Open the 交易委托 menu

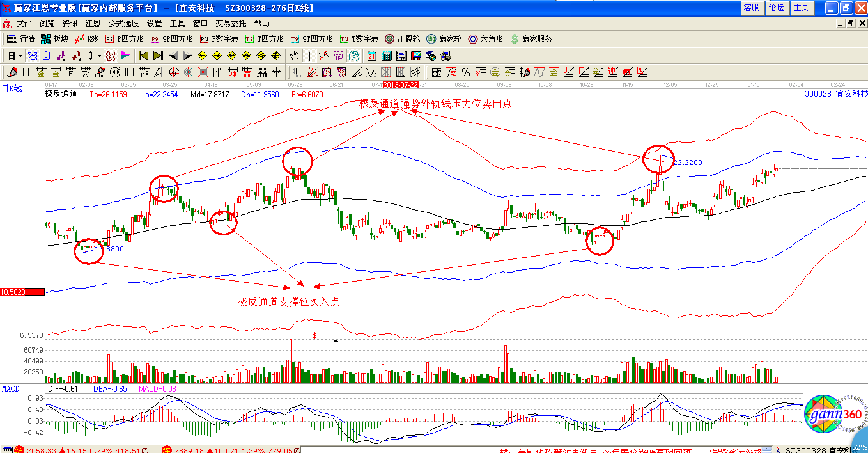pos(231,23)
